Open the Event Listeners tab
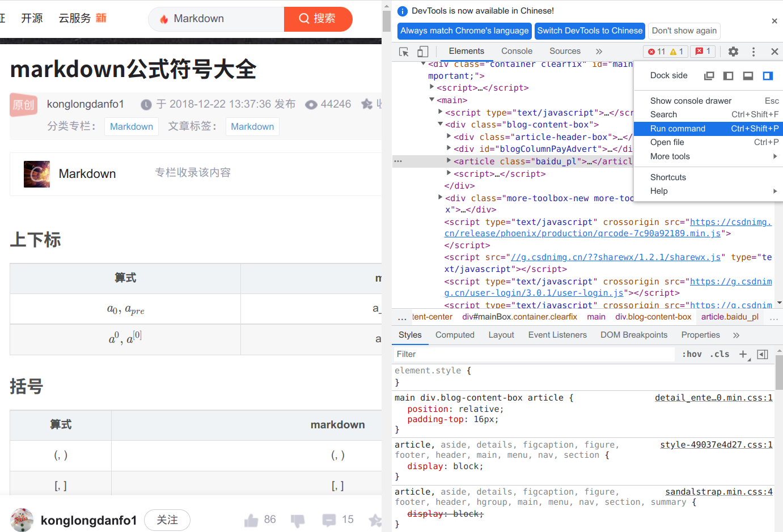 [x=557, y=335]
